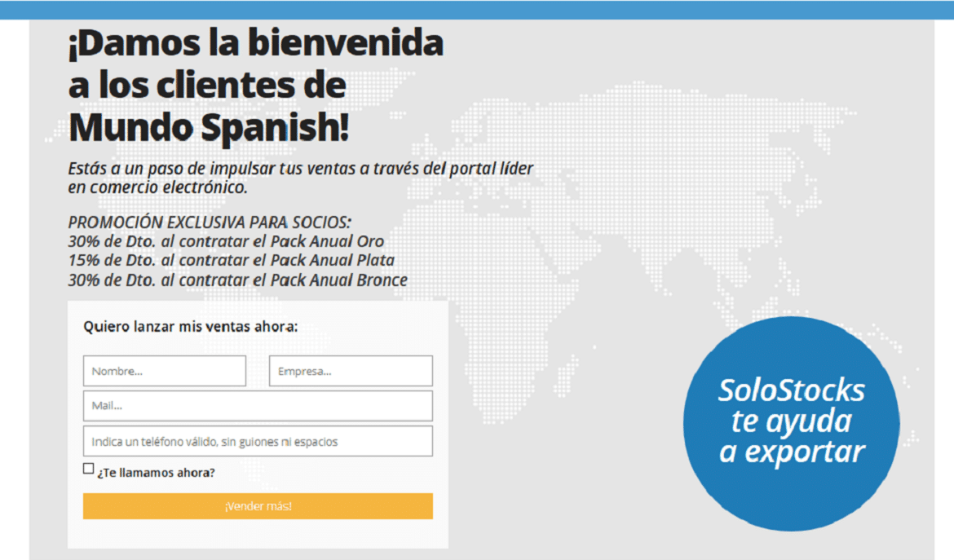Click the Empresa input field

pos(351,371)
